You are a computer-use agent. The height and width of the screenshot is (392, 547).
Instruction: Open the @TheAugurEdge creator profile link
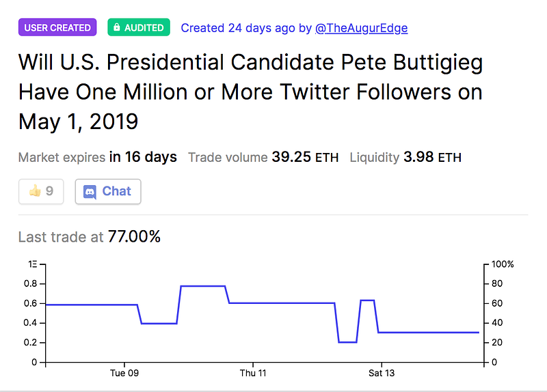pyautogui.click(x=361, y=28)
